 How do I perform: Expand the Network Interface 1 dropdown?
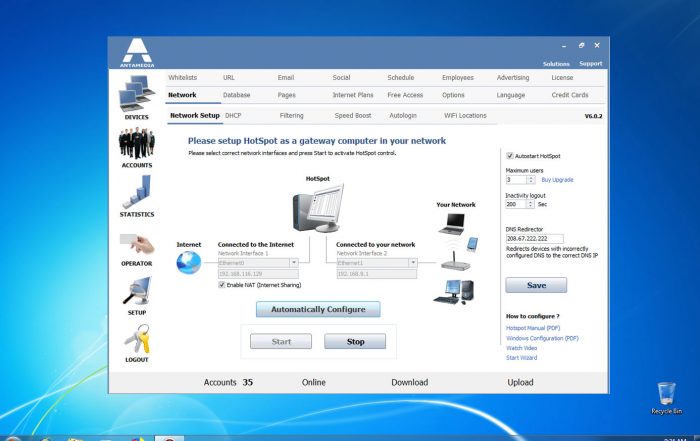coord(294,262)
